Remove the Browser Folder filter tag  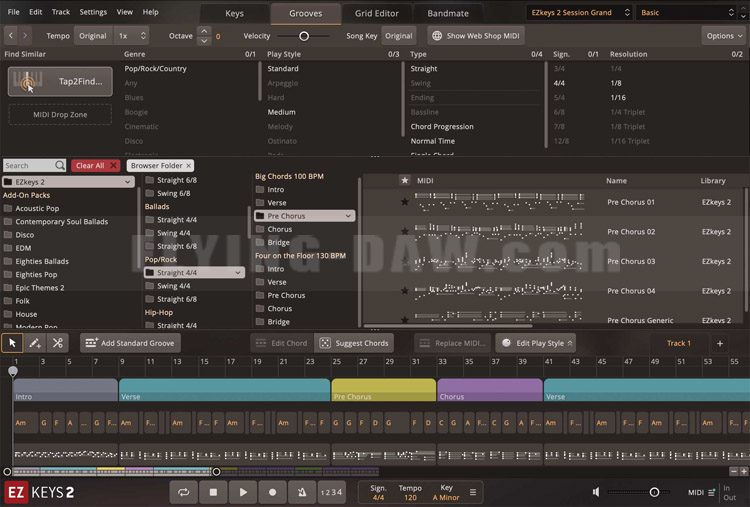(189, 165)
